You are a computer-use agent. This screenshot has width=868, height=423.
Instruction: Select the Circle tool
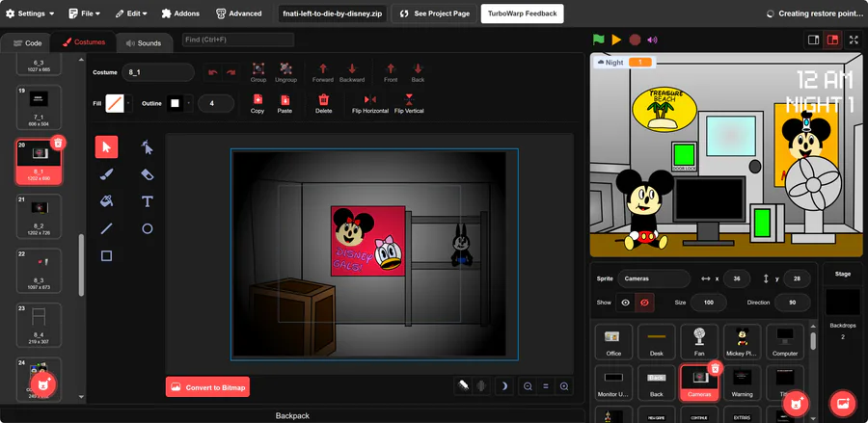147,228
